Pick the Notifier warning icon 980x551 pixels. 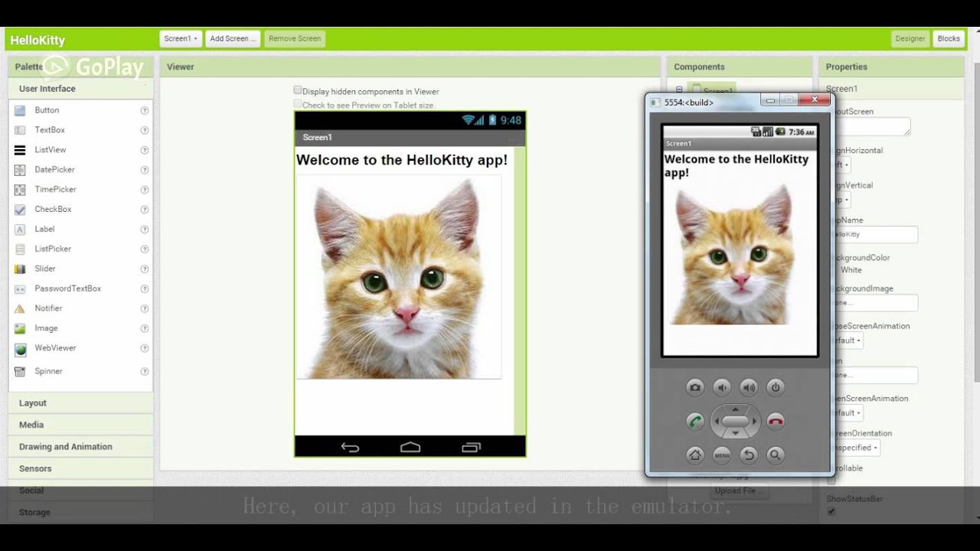point(20,308)
